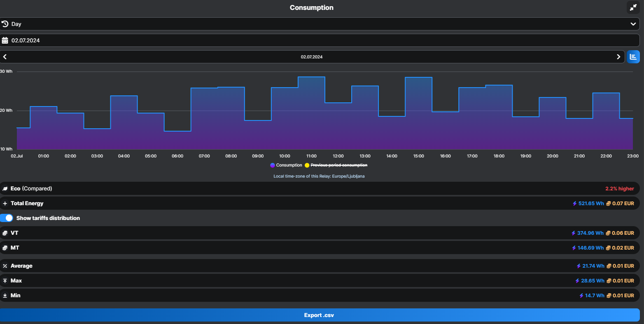Click the 20 Wh axis label
This screenshot has height=324, width=644.
[x=6, y=111]
